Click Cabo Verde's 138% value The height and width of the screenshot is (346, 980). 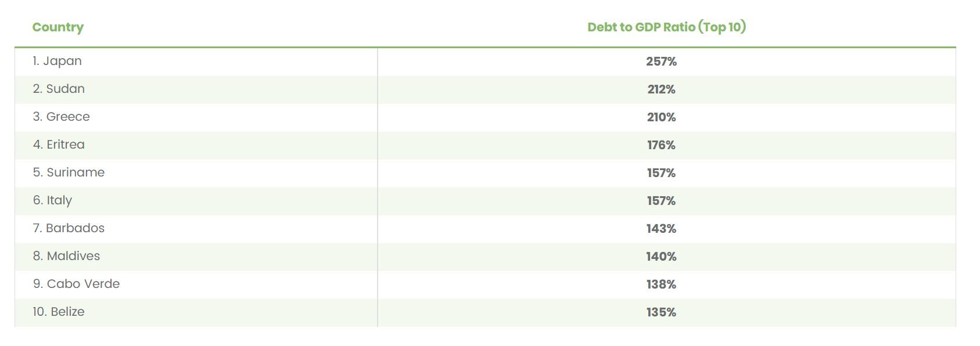click(661, 284)
